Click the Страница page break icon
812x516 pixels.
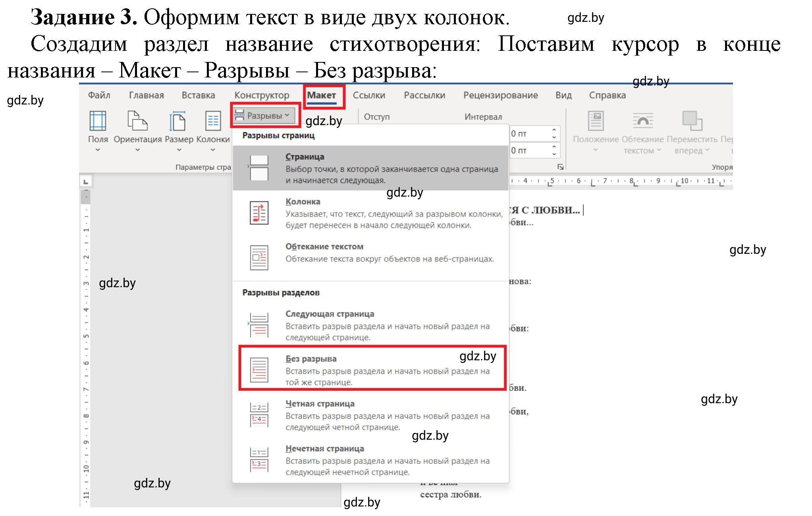[x=259, y=168]
